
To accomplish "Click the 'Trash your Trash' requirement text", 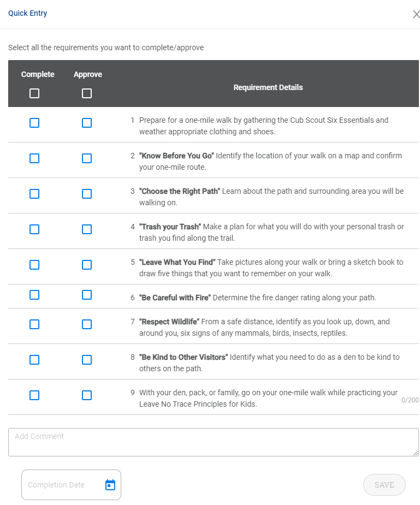I will (x=271, y=232).
